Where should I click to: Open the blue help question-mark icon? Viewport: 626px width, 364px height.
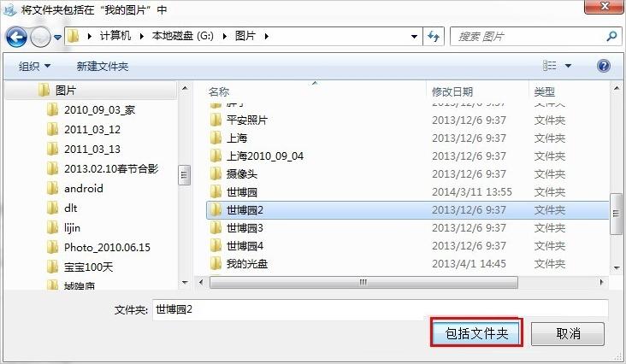point(603,66)
